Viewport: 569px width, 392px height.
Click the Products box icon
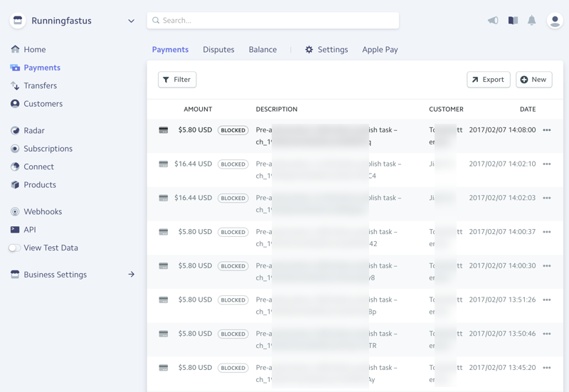coord(15,185)
